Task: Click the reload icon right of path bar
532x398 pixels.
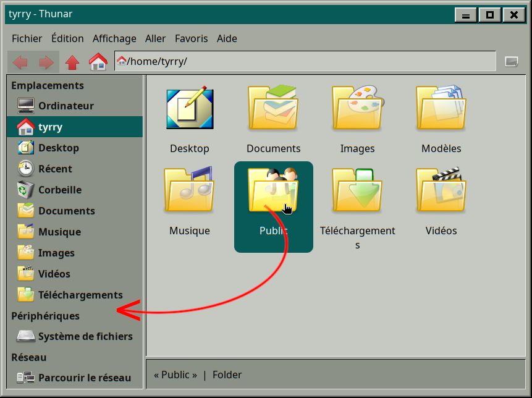Action: click(x=512, y=62)
